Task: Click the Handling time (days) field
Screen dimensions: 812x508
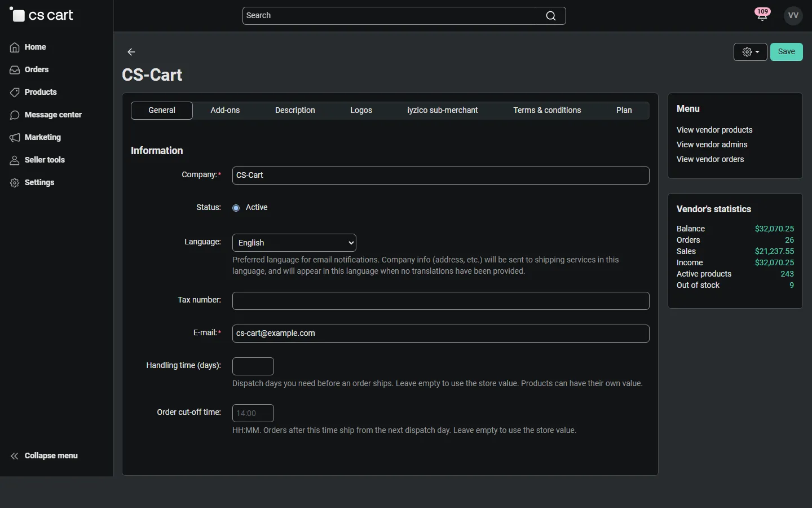Action: [253, 366]
